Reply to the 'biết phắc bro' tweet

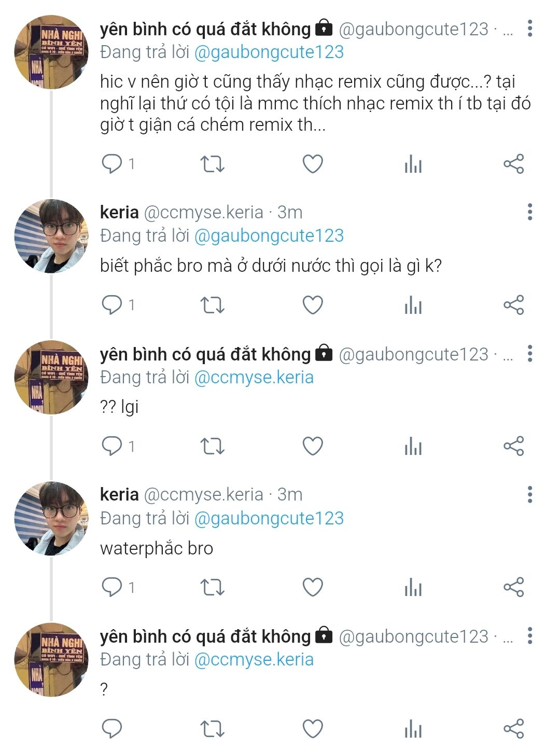[x=111, y=305]
